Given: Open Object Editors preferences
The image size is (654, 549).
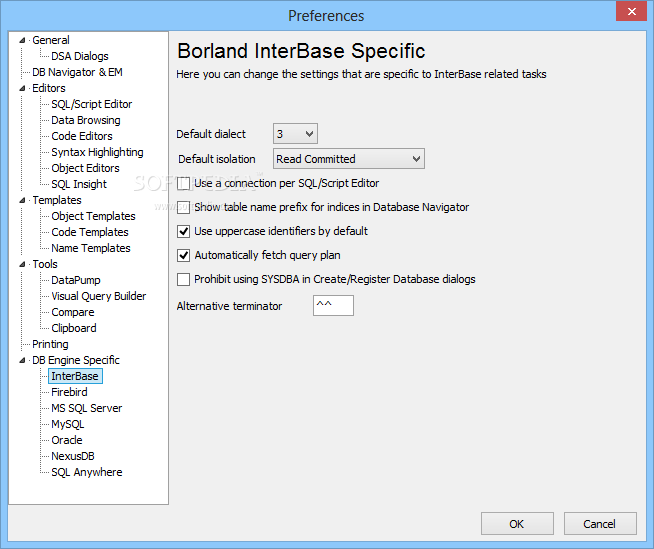Looking at the screenshot, I should pos(86,168).
